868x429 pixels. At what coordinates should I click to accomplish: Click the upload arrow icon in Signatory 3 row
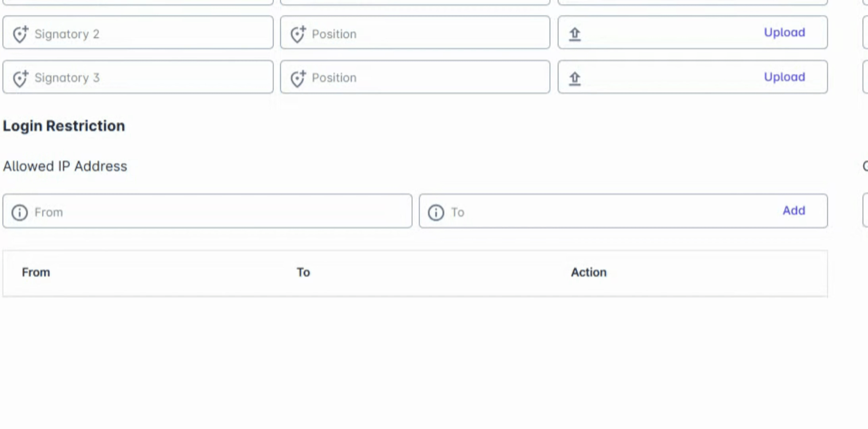click(x=575, y=78)
